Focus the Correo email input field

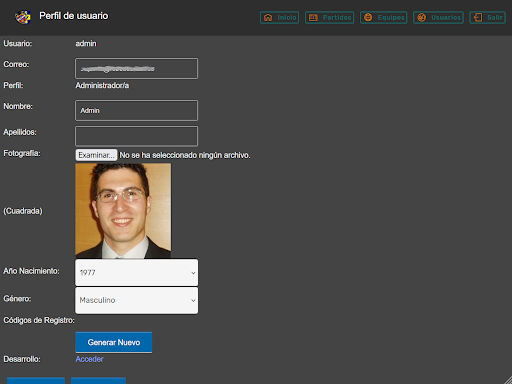pyautogui.click(x=136, y=69)
